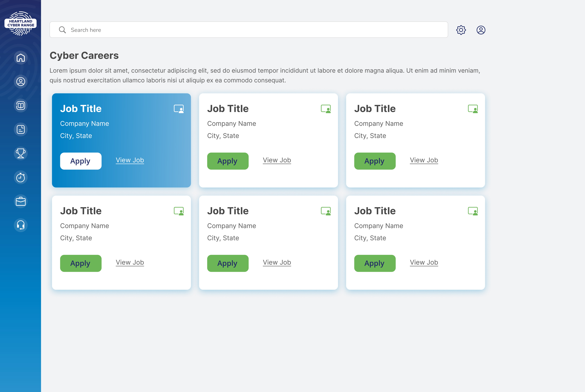Viewport: 585px width, 392px height.
Task: Open the trophy icon in sidebar
Action: [20, 153]
